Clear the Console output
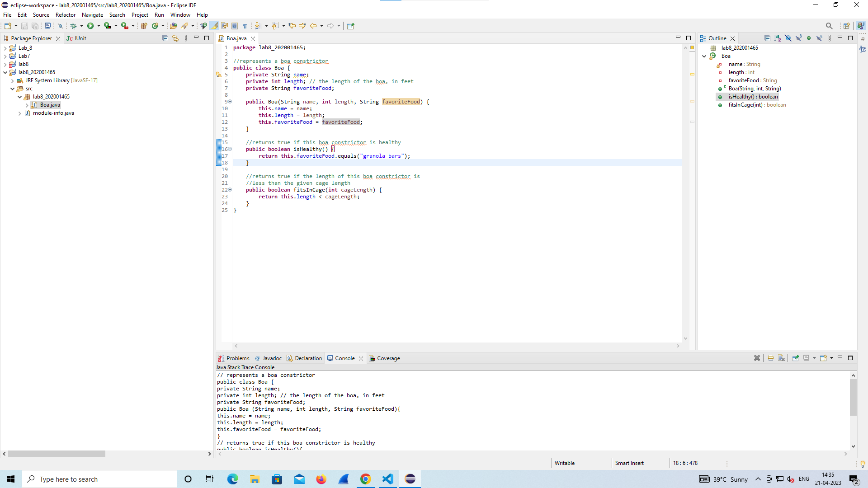 tap(781, 358)
